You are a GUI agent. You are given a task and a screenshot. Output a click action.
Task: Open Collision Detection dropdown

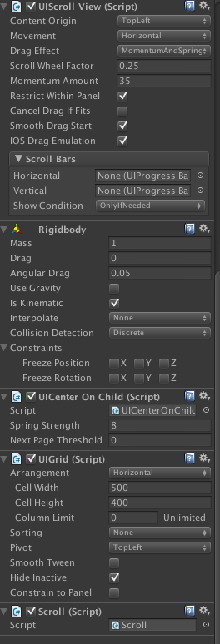click(x=160, y=333)
